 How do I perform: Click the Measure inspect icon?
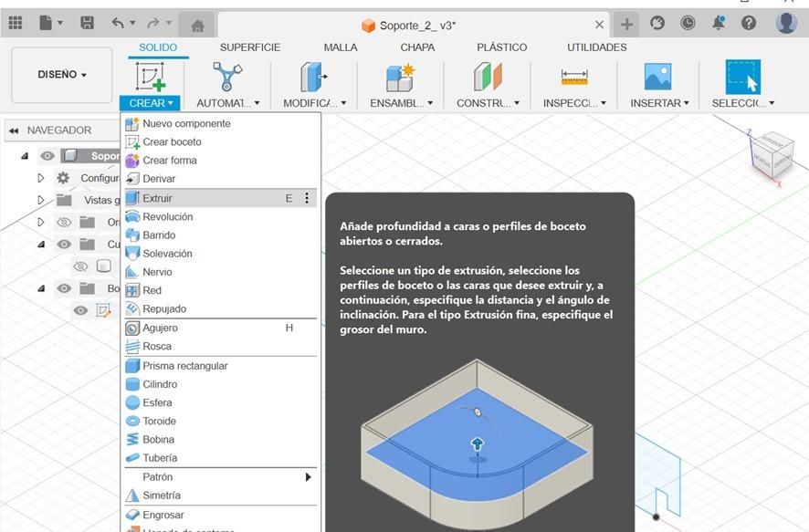coord(573,78)
